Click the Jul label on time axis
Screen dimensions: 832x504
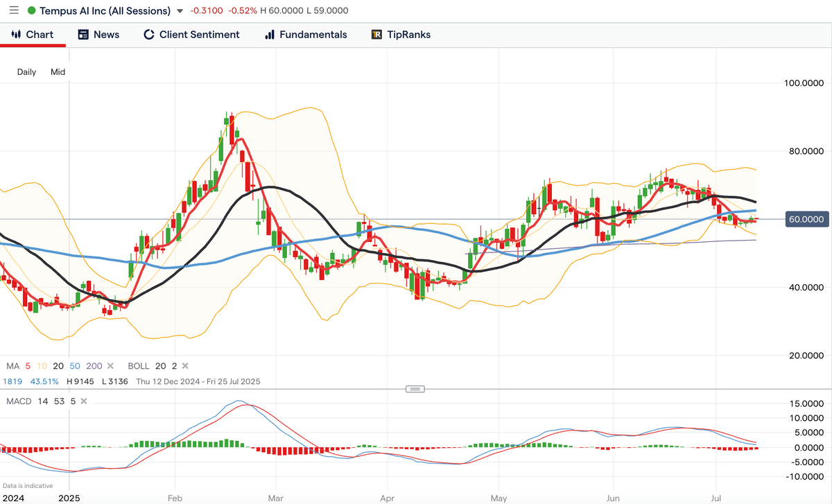[716, 497]
